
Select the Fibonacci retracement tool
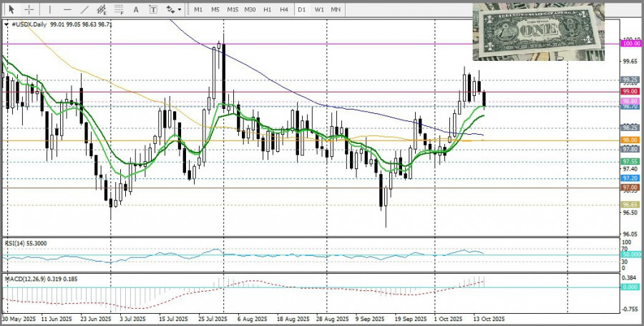(119, 10)
